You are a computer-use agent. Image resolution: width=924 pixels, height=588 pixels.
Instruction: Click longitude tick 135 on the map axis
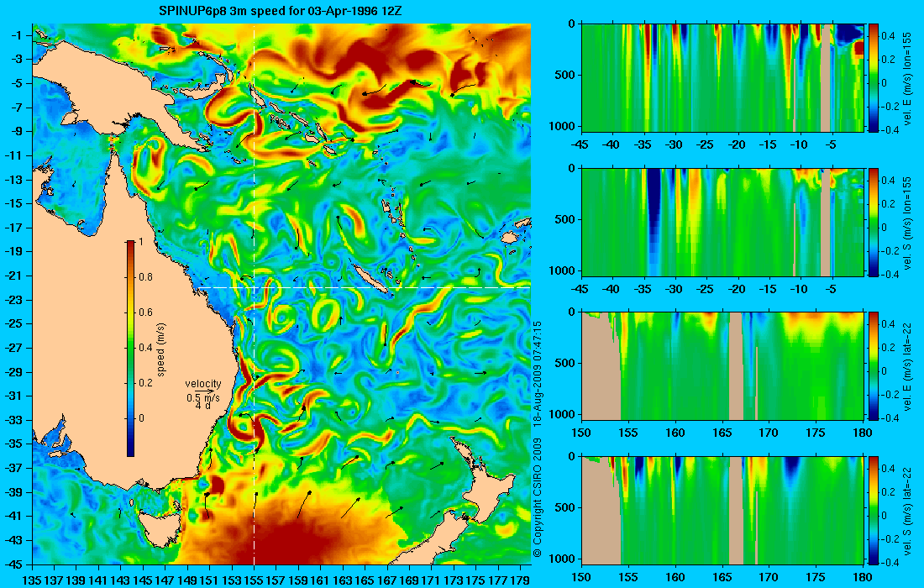(x=32, y=580)
